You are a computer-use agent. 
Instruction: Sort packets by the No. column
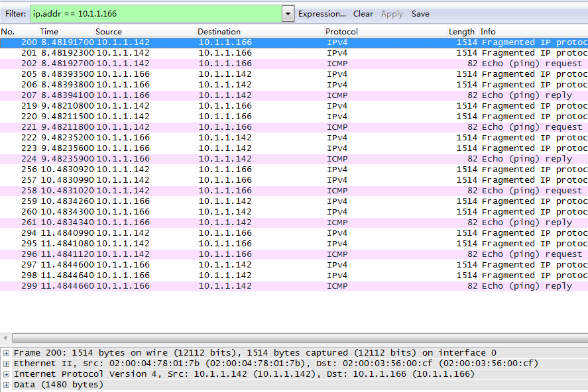pos(19,31)
